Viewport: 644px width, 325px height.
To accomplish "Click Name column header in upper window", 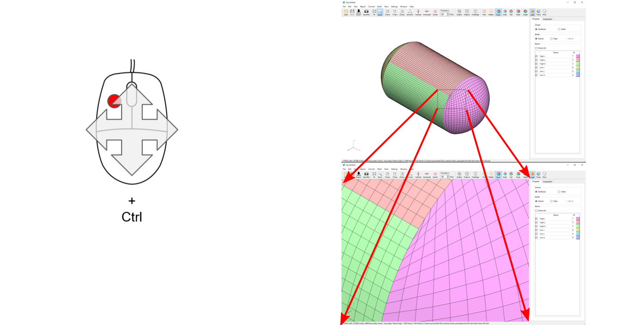I will click(x=556, y=52).
